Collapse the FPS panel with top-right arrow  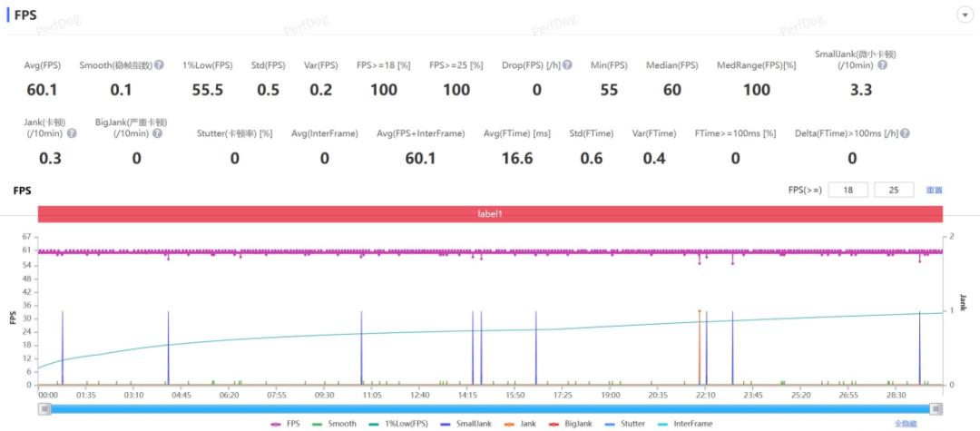(x=963, y=15)
